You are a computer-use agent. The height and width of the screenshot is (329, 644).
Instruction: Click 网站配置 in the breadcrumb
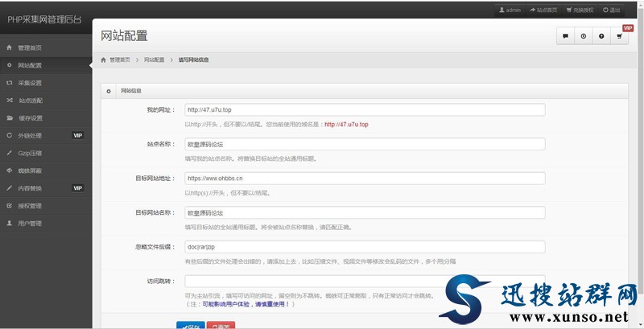point(154,60)
